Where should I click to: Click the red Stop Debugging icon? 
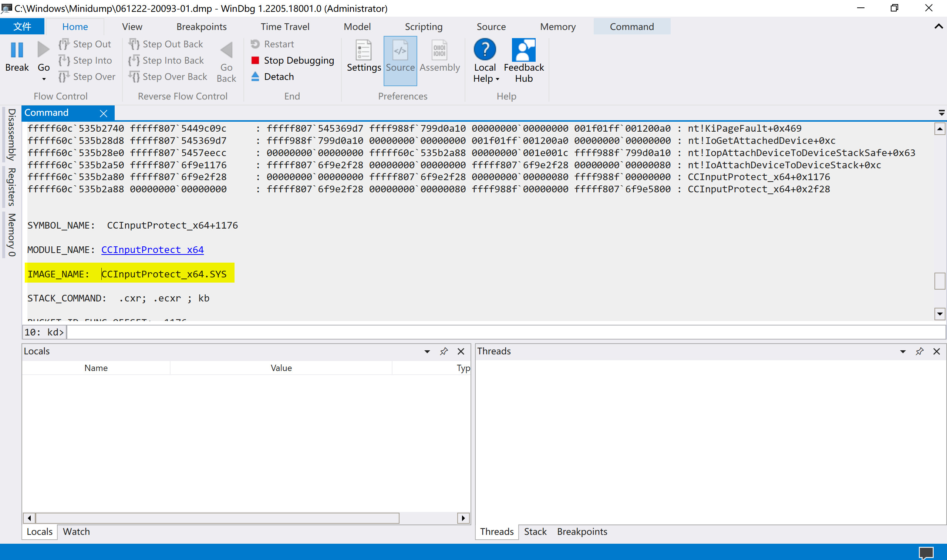pyautogui.click(x=255, y=60)
